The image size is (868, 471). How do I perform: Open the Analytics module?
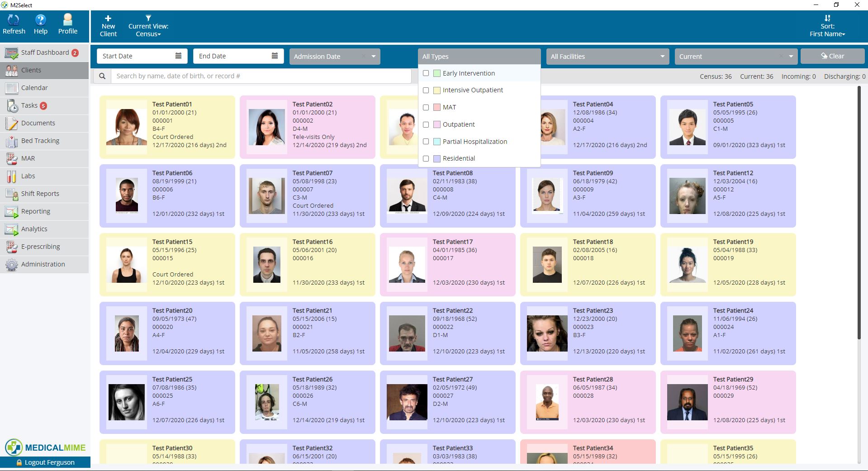34,229
